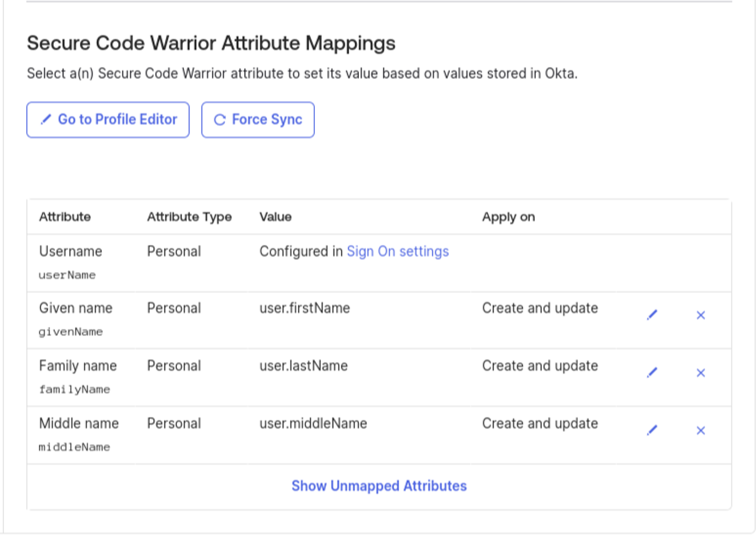Show Unmapped Attributes

coord(379,486)
